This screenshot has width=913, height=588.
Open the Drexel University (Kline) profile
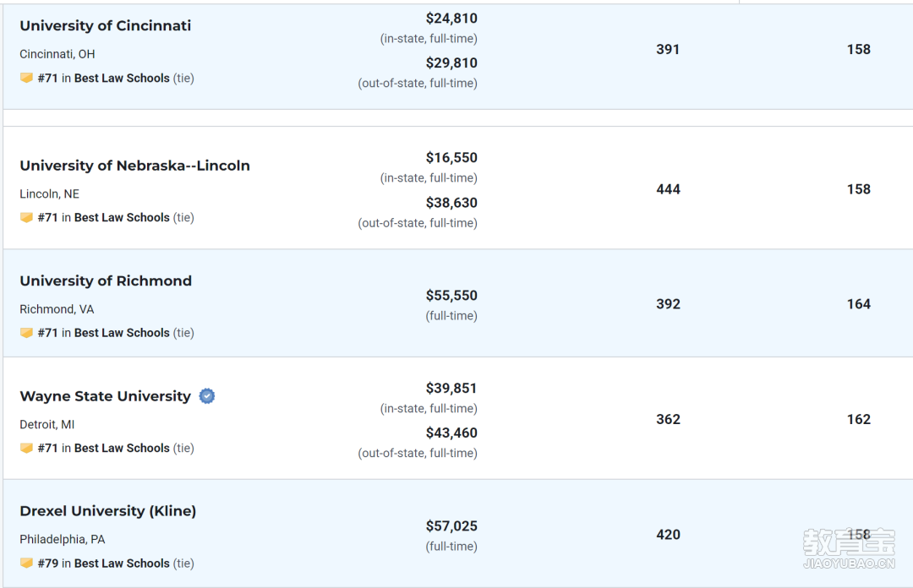click(x=107, y=511)
